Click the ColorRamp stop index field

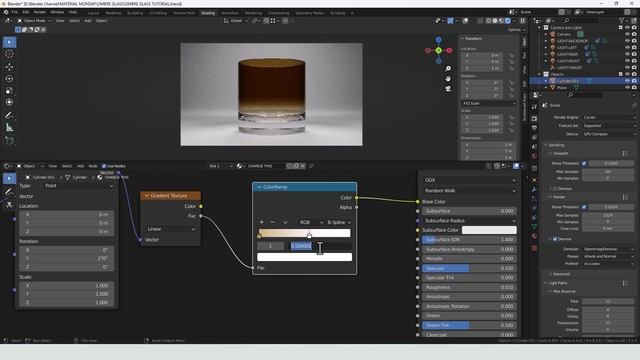pyautogui.click(x=271, y=246)
